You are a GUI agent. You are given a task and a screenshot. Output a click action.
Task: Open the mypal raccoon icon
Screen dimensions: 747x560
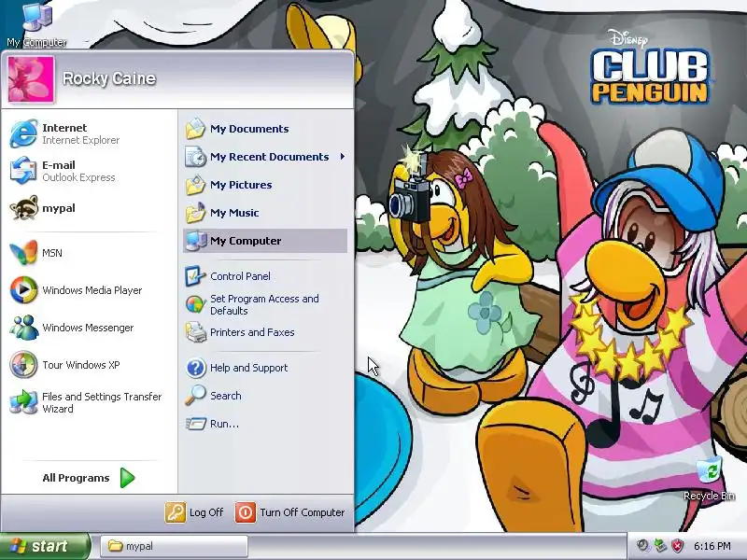pos(22,208)
